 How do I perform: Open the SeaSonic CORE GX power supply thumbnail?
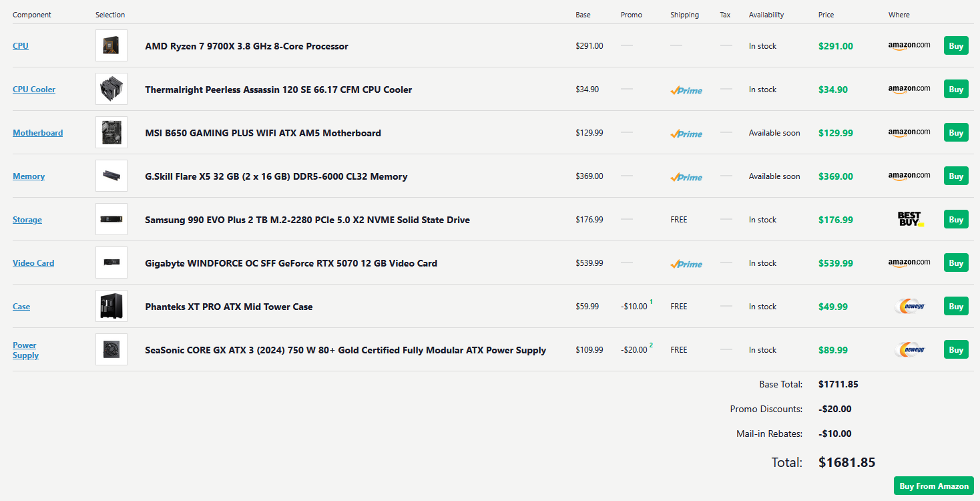111,349
